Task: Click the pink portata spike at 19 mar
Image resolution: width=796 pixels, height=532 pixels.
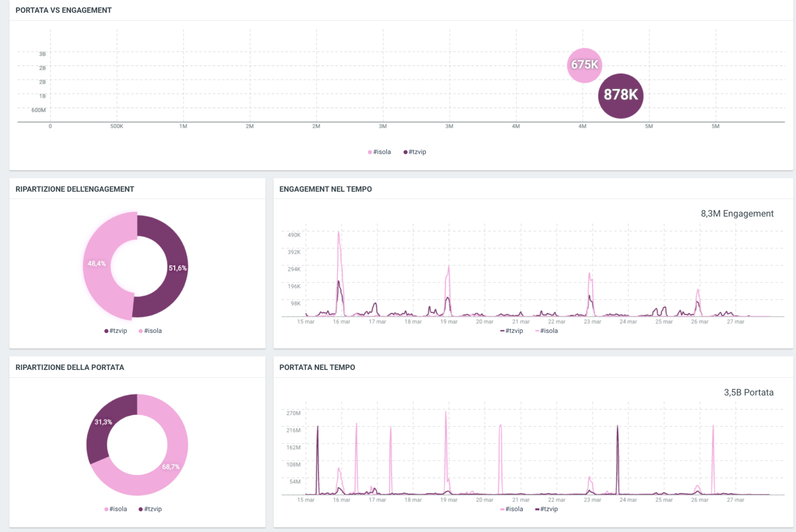Action: (x=446, y=413)
